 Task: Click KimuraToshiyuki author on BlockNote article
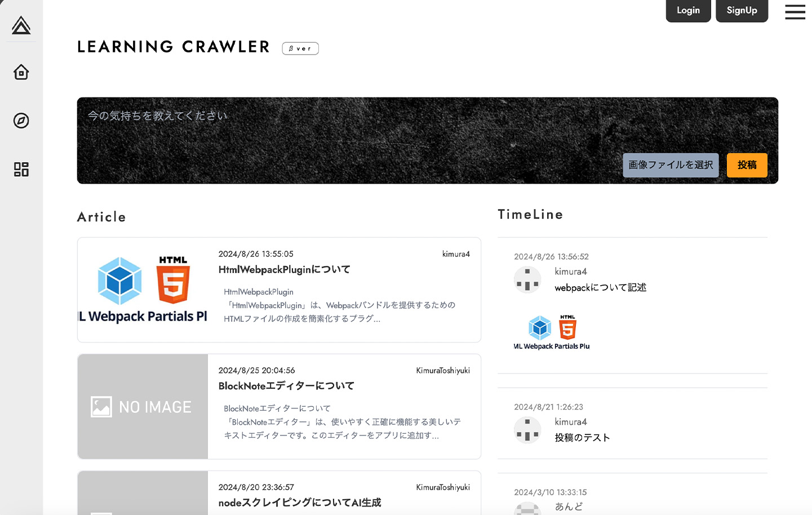pyautogui.click(x=443, y=370)
